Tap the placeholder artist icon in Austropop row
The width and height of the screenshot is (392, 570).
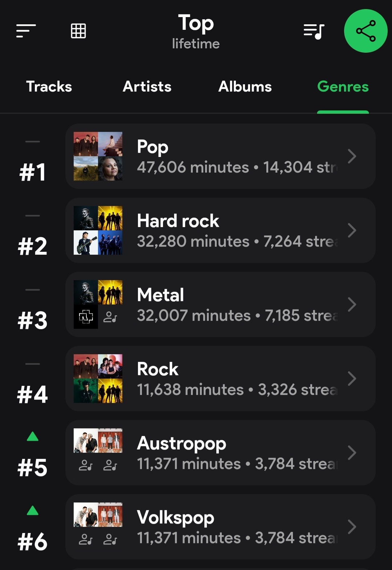(x=86, y=465)
